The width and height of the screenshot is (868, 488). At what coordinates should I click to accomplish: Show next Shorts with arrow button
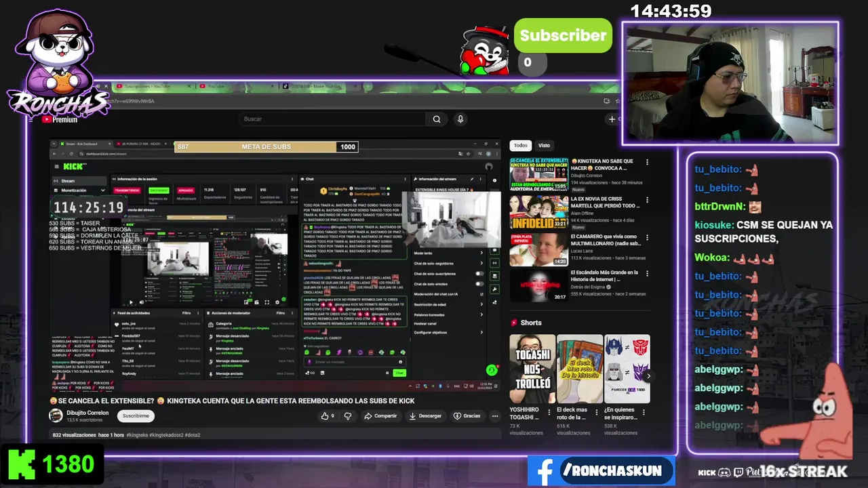coord(648,376)
